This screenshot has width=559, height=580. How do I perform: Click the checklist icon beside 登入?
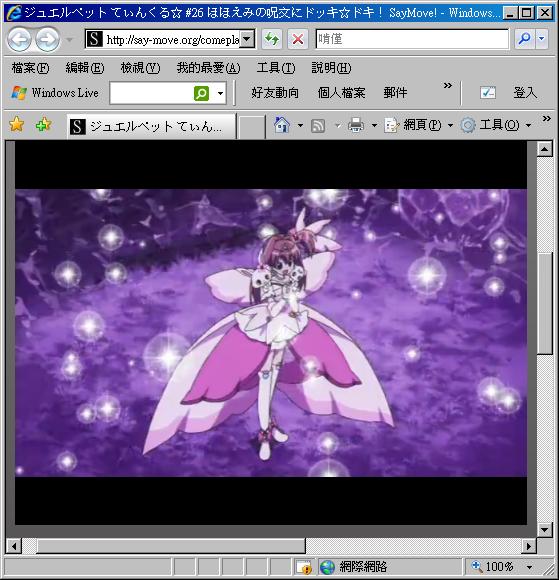[x=488, y=92]
